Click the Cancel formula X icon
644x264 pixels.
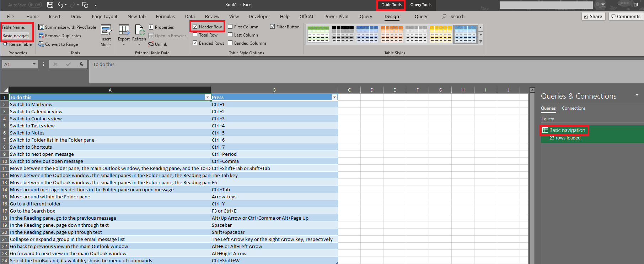coord(55,64)
